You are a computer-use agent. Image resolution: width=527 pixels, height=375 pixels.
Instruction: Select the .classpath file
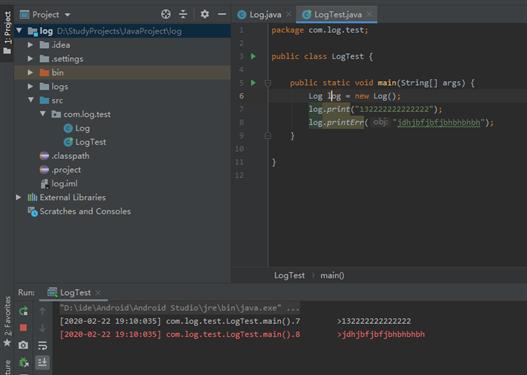(65, 156)
